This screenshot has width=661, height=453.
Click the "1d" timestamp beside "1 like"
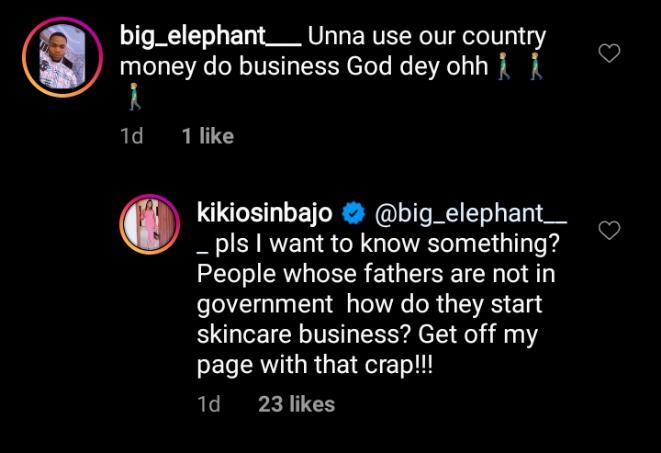pyautogui.click(x=131, y=136)
